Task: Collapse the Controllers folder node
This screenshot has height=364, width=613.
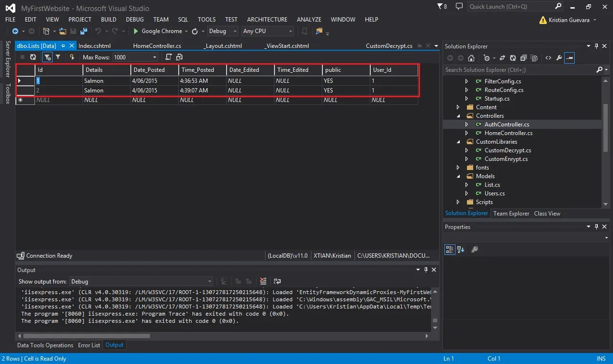Action: (x=458, y=116)
